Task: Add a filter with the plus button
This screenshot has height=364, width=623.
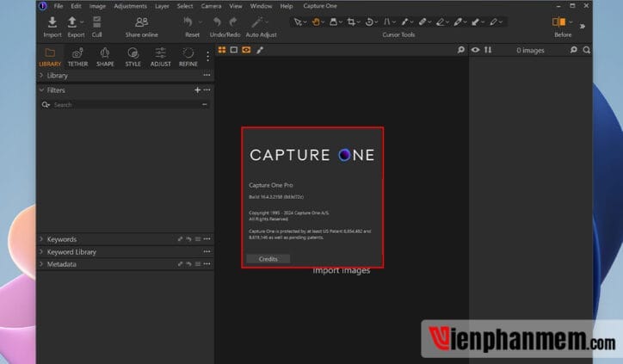Action: point(197,90)
